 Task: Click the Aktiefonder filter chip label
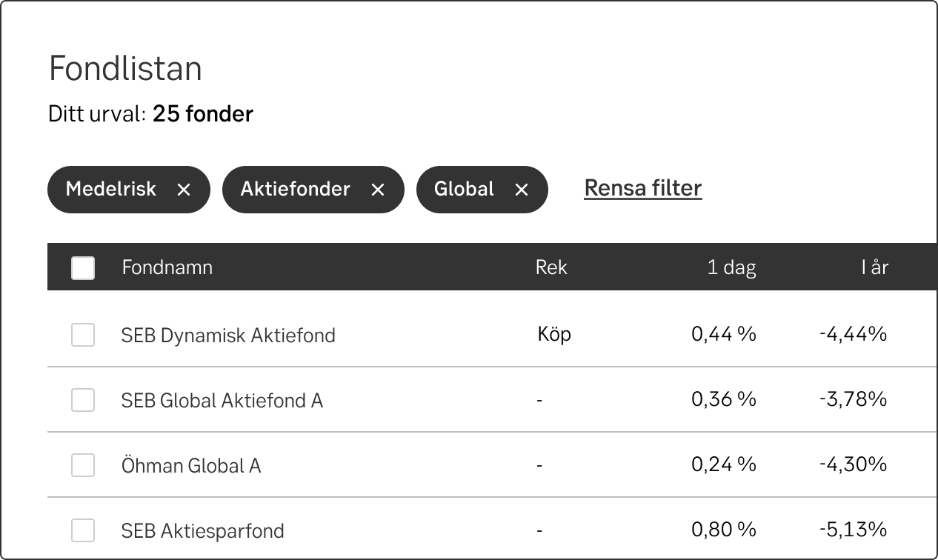[295, 189]
